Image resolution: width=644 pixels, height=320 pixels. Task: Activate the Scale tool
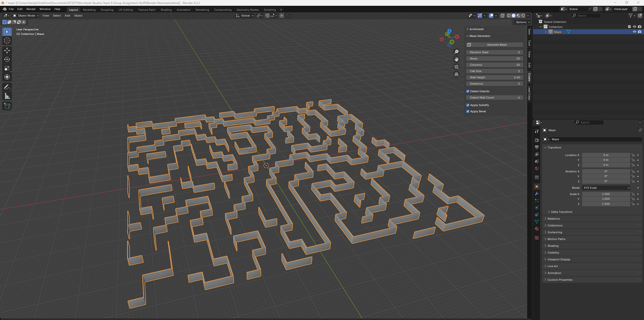(x=7, y=68)
